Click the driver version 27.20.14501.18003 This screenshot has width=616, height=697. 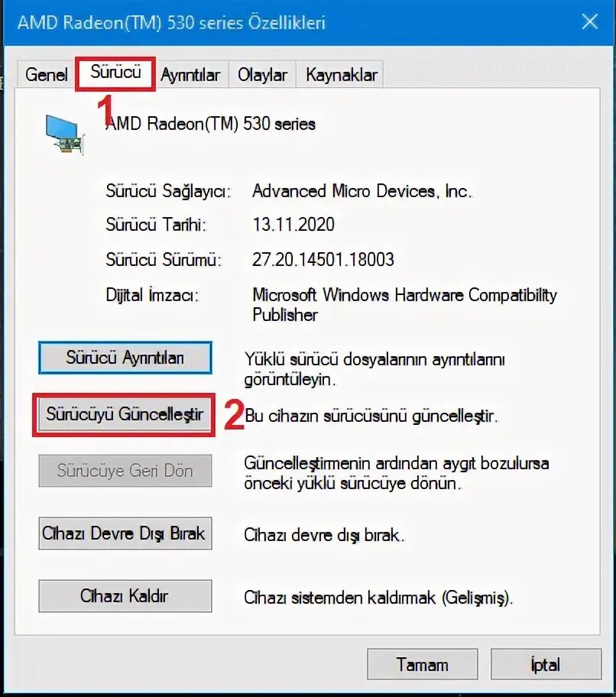point(323,260)
